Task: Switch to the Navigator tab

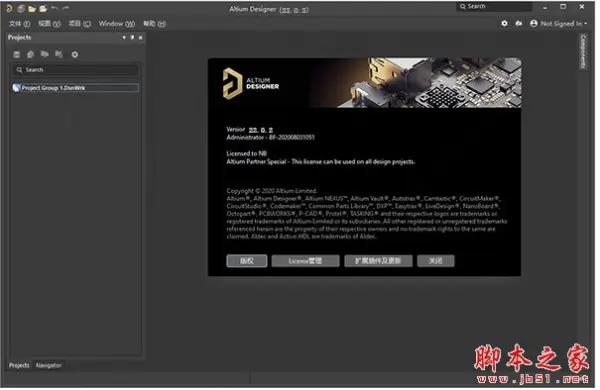Action: (49, 366)
